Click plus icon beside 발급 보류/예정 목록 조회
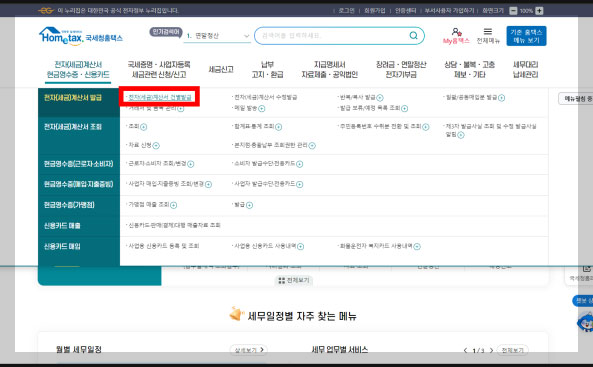593x367 pixels. [x=404, y=109]
